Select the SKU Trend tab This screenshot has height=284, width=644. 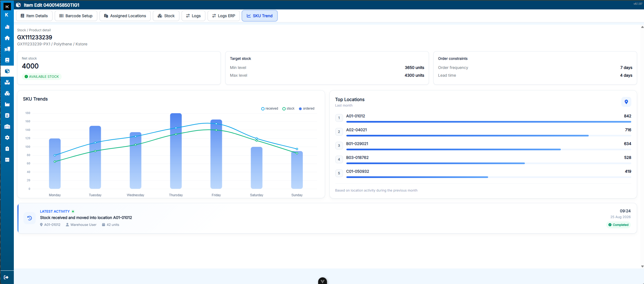click(260, 16)
